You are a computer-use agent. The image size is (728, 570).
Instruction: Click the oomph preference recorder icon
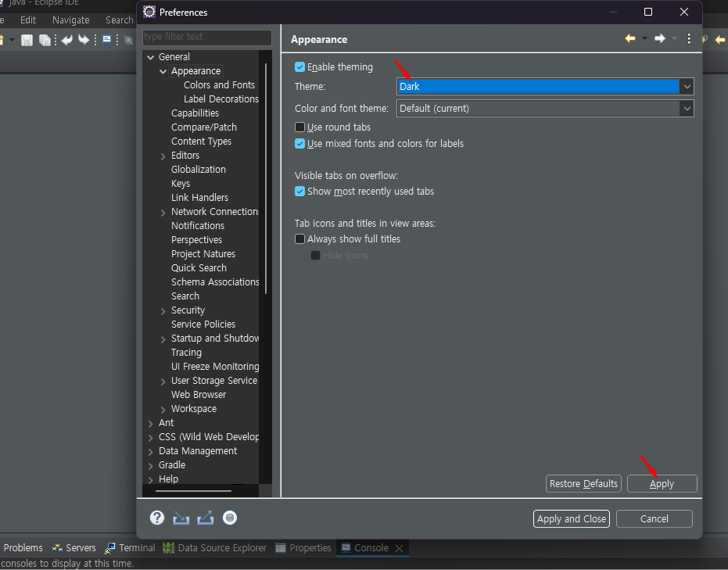click(x=230, y=518)
